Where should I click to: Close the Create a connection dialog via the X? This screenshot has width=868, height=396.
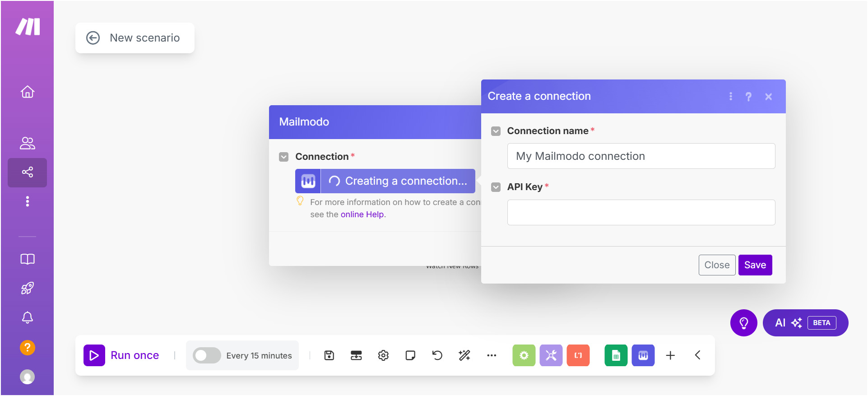(768, 97)
